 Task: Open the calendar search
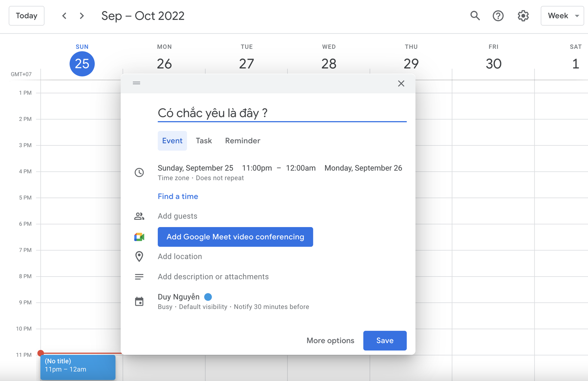pyautogui.click(x=475, y=16)
